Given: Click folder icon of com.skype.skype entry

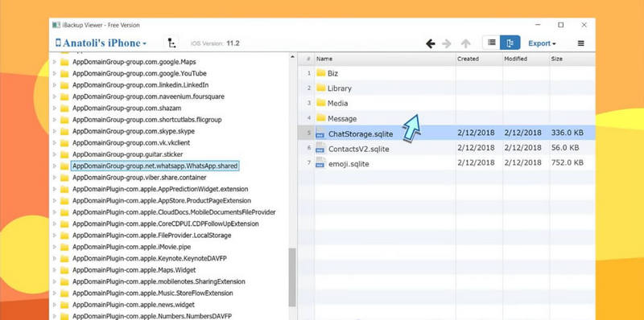Looking at the screenshot, I should point(64,131).
